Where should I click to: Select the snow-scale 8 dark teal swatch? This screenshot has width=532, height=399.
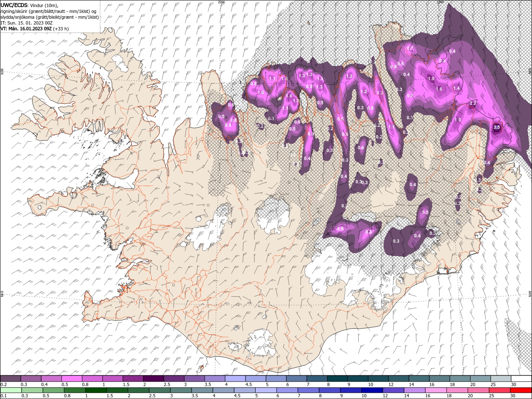coord(337,379)
